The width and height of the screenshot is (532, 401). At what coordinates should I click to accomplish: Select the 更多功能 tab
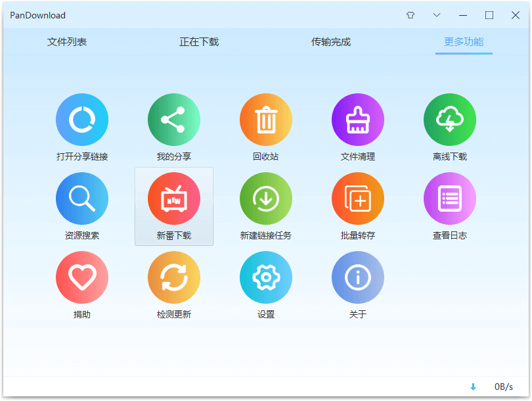tap(464, 42)
